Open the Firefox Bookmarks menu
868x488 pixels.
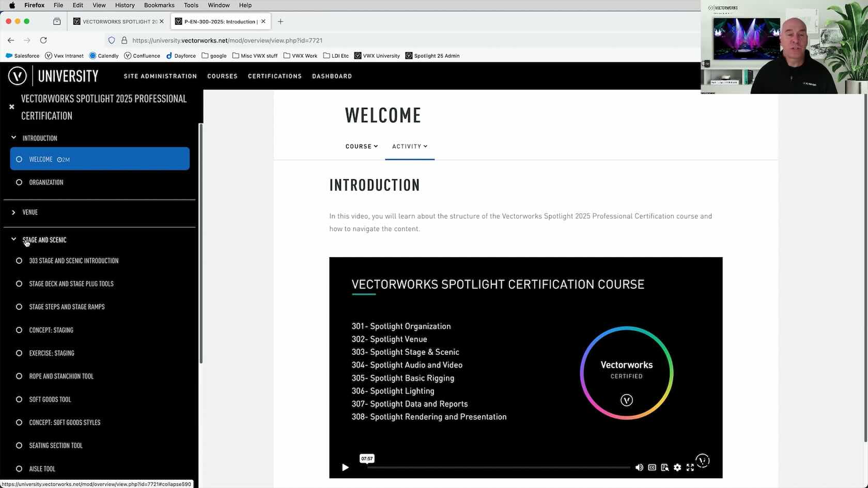coord(159,5)
